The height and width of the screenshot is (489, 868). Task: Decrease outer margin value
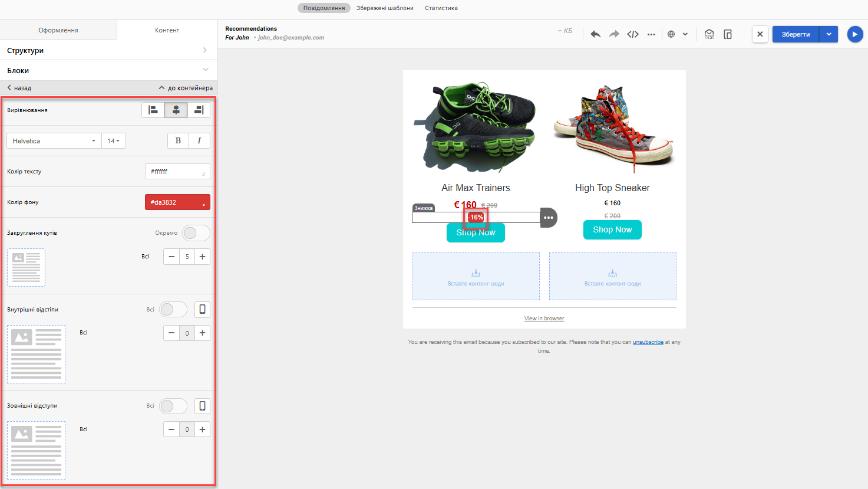tap(171, 429)
